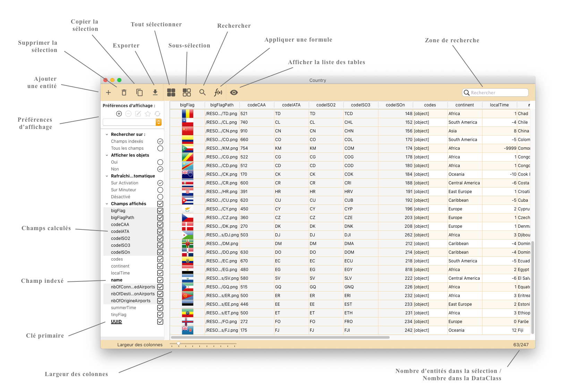Select 'Tous les champs' radio button

[160, 148]
